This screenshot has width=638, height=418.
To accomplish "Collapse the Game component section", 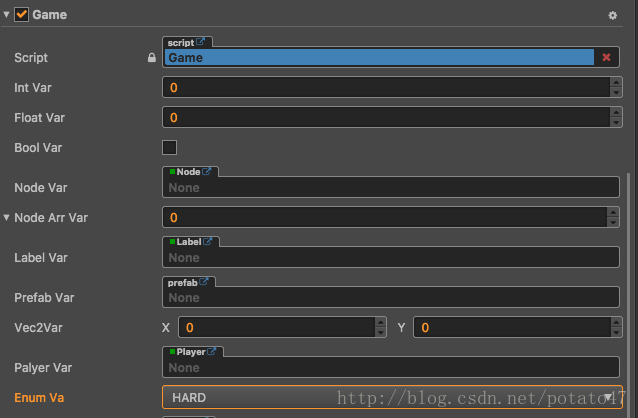I will 7,15.
